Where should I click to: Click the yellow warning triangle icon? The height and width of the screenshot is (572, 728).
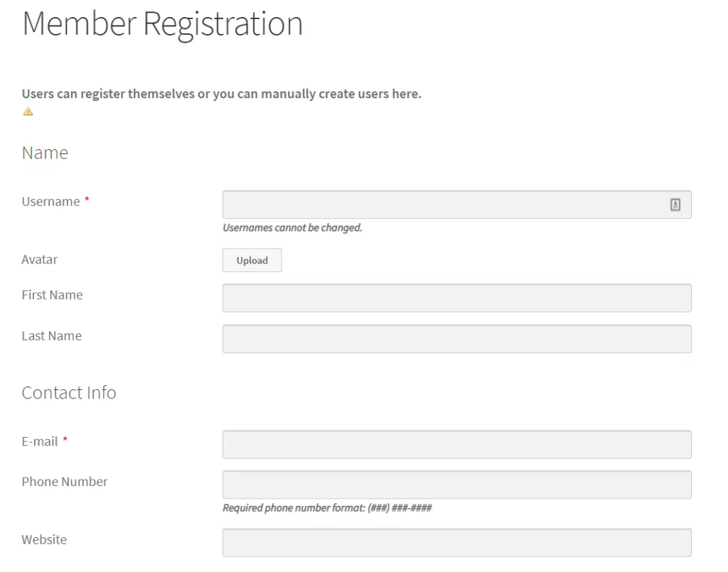click(x=28, y=112)
